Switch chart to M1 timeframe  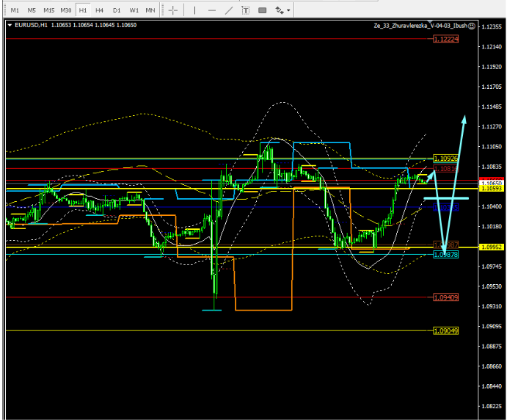coord(15,10)
